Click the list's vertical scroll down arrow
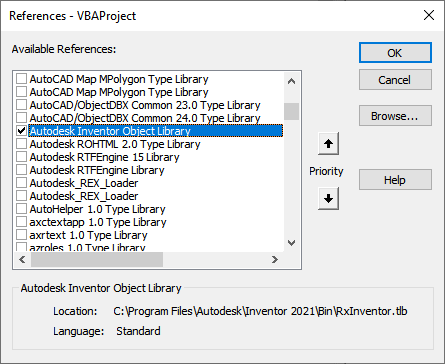Image resolution: width=445 pixels, height=364 pixels. pos(291,243)
